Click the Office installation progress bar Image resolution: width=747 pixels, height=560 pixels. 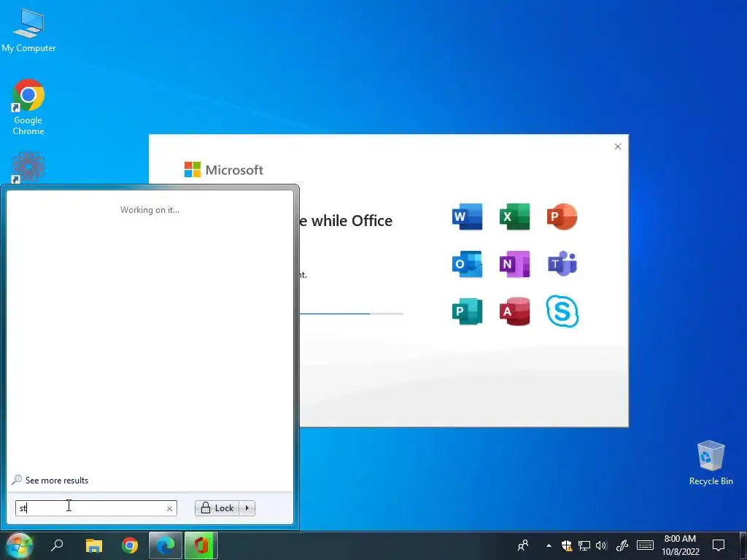[351, 314]
